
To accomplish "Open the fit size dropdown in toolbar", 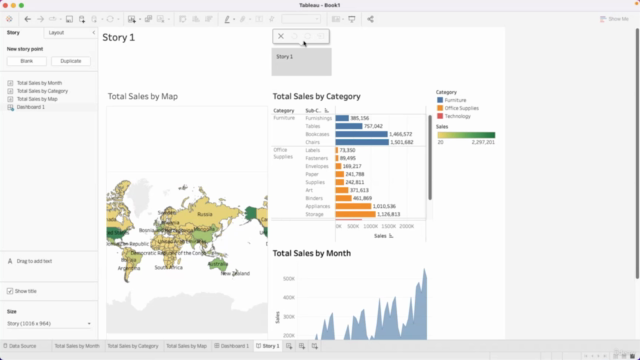I will (x=301, y=19).
